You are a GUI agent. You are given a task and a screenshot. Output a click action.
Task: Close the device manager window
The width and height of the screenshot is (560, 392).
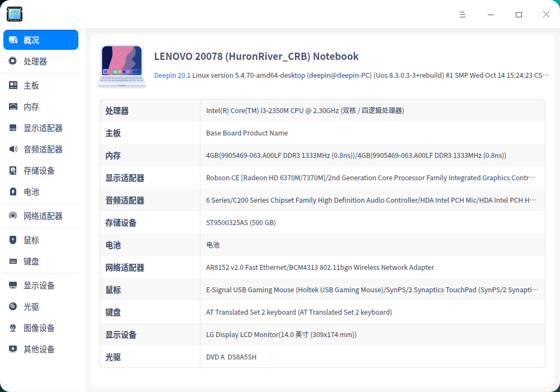point(546,15)
